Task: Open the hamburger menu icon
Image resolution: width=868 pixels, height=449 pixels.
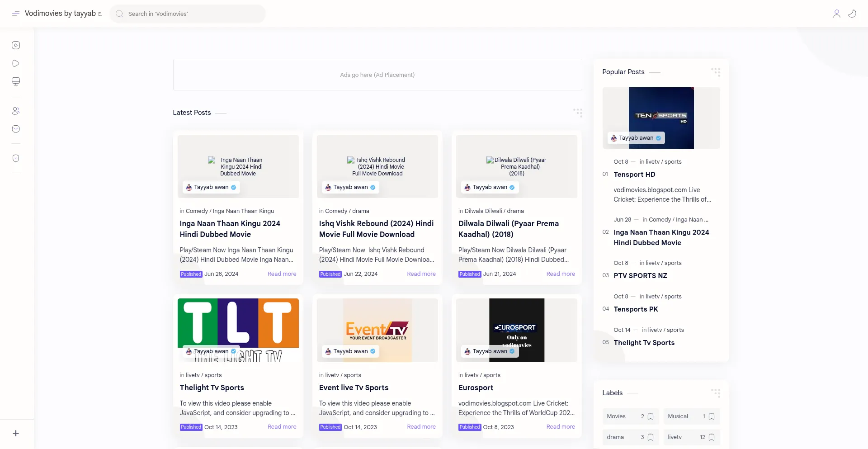Action: point(16,14)
